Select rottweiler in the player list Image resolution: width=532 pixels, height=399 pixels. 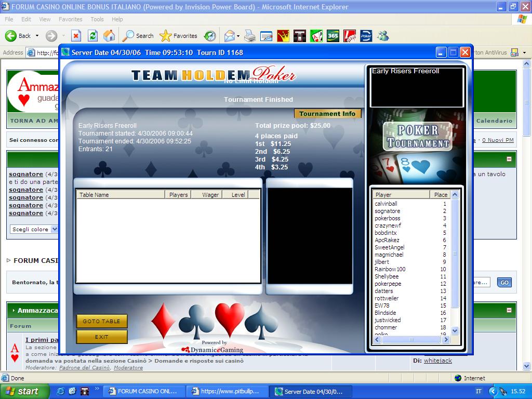point(387,298)
